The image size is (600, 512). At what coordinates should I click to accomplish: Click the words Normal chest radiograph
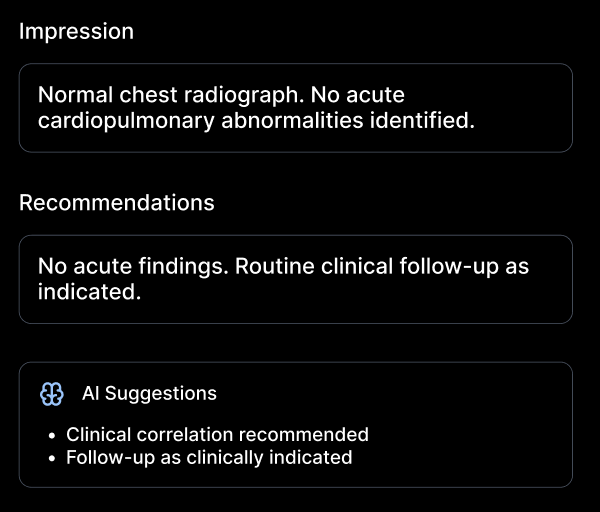coord(168,96)
